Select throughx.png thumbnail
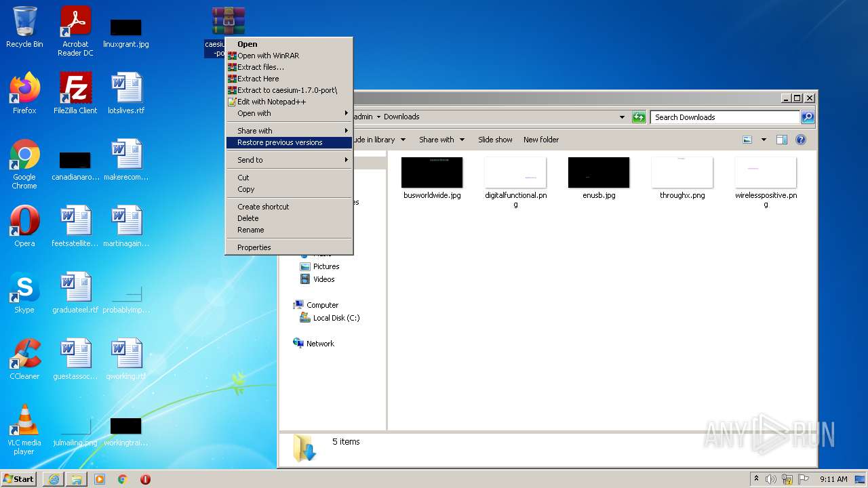This screenshot has width=868, height=488. click(682, 178)
